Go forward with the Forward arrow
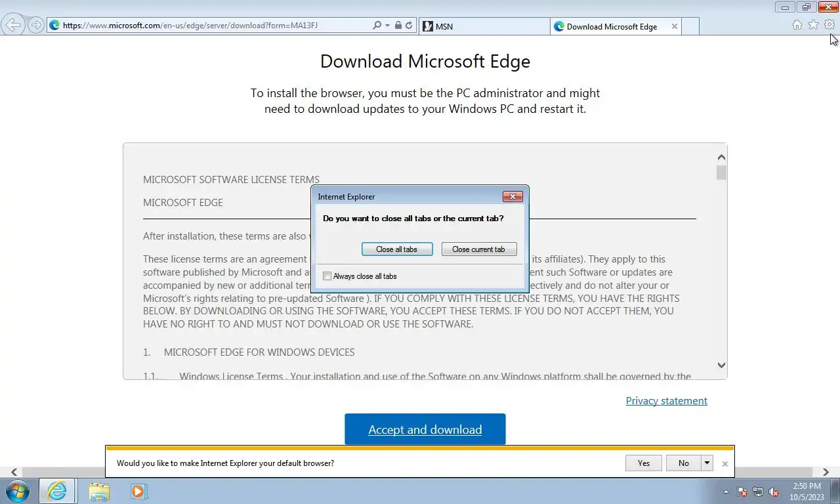840x504 pixels. point(36,25)
